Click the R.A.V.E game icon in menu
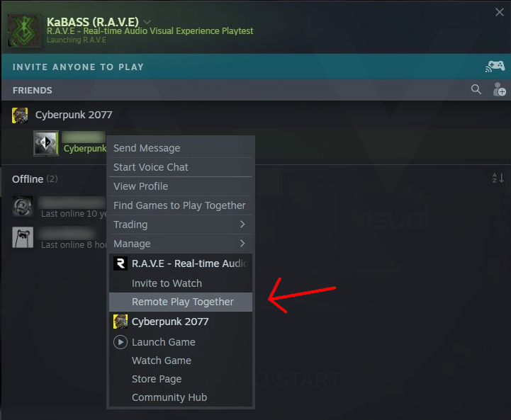The height and width of the screenshot is (420, 511). click(120, 263)
